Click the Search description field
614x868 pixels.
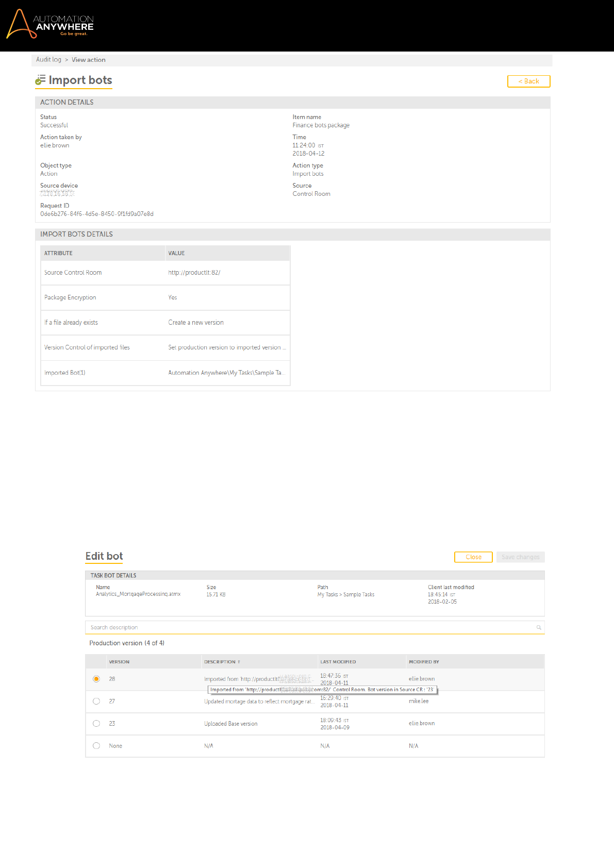(314, 627)
